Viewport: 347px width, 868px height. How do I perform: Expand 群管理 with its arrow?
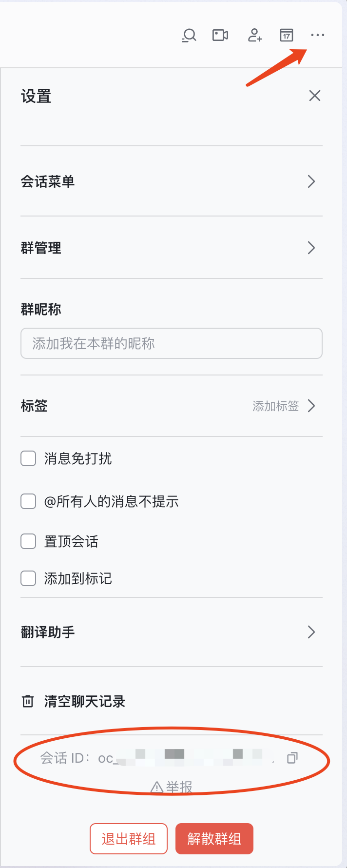coord(311,248)
